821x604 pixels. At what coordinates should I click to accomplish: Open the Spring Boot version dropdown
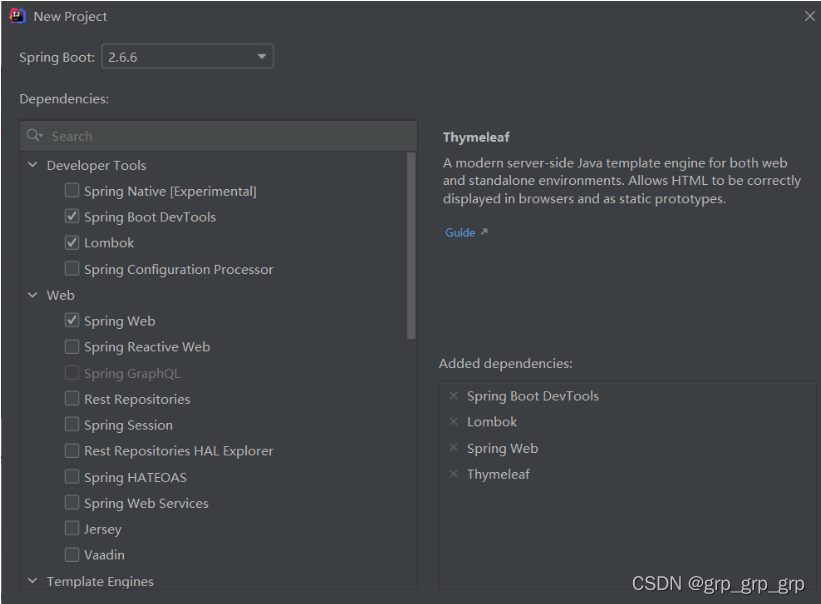click(x=187, y=57)
